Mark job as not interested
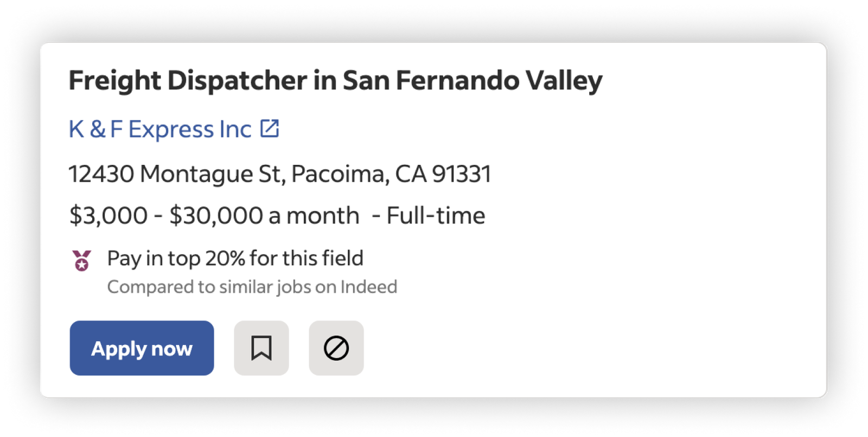The width and height of the screenshot is (868, 437). 336,348
